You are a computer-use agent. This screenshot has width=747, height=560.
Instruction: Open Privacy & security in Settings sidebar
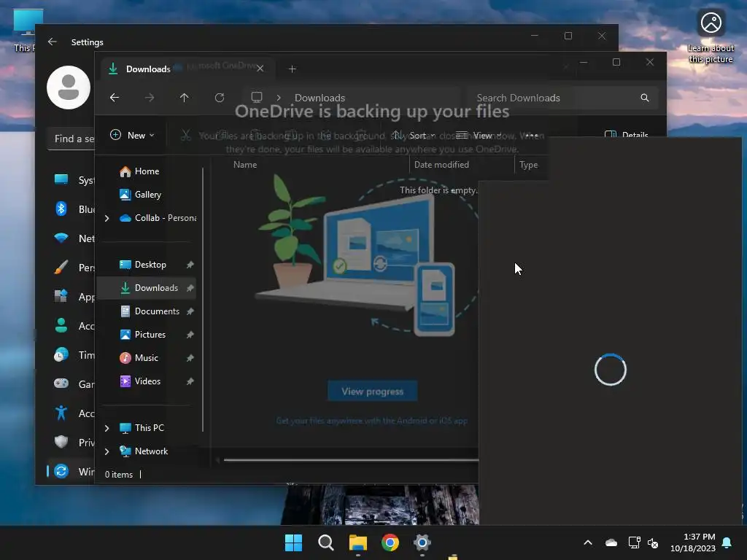[74, 442]
